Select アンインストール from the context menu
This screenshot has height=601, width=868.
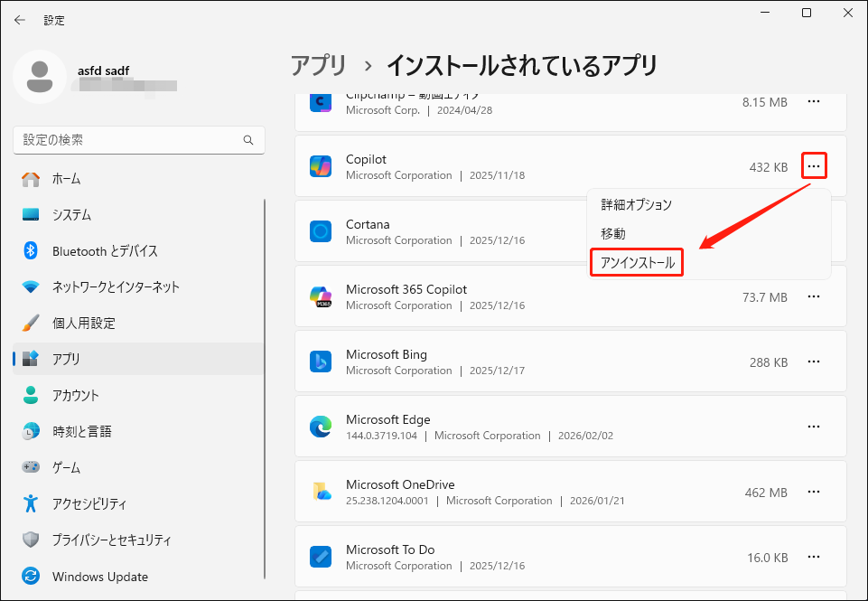click(x=636, y=262)
